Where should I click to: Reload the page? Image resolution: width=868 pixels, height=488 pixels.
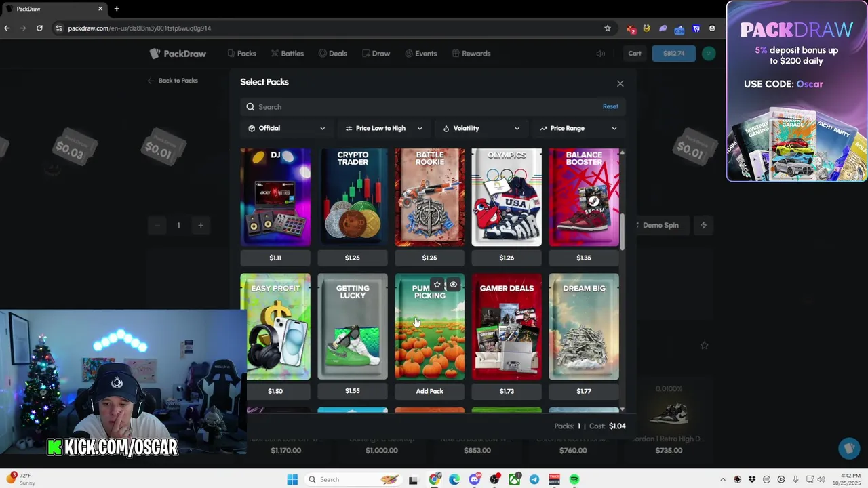39,28
